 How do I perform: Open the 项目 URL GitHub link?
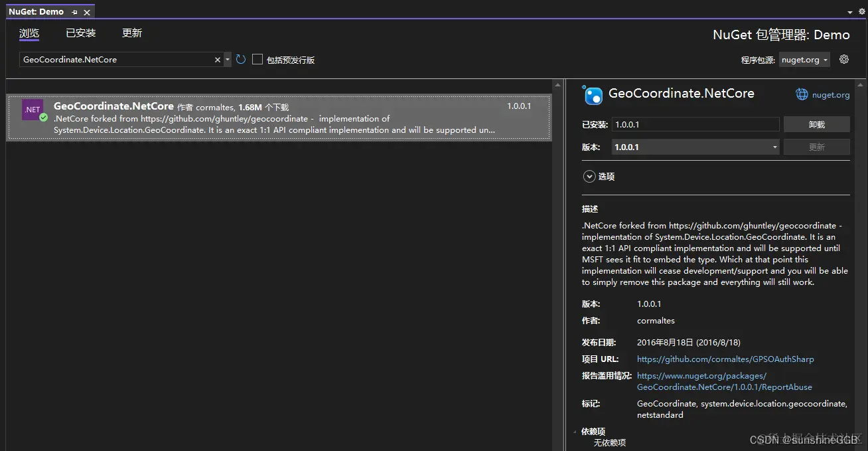click(x=725, y=359)
